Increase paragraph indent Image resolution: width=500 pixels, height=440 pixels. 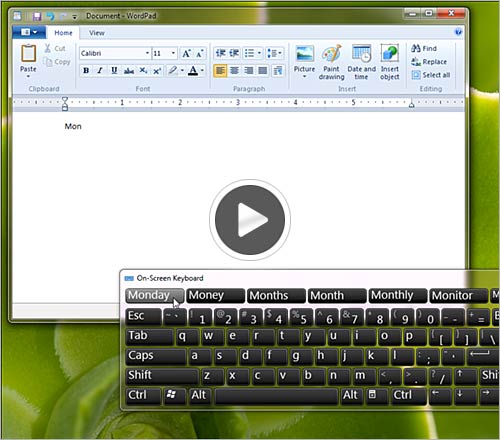pyautogui.click(x=234, y=53)
